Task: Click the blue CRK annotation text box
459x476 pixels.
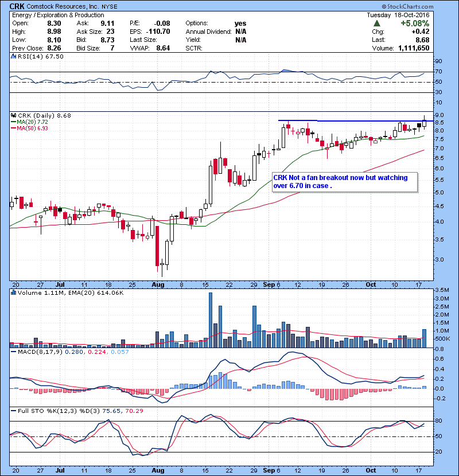Action: click(x=345, y=182)
